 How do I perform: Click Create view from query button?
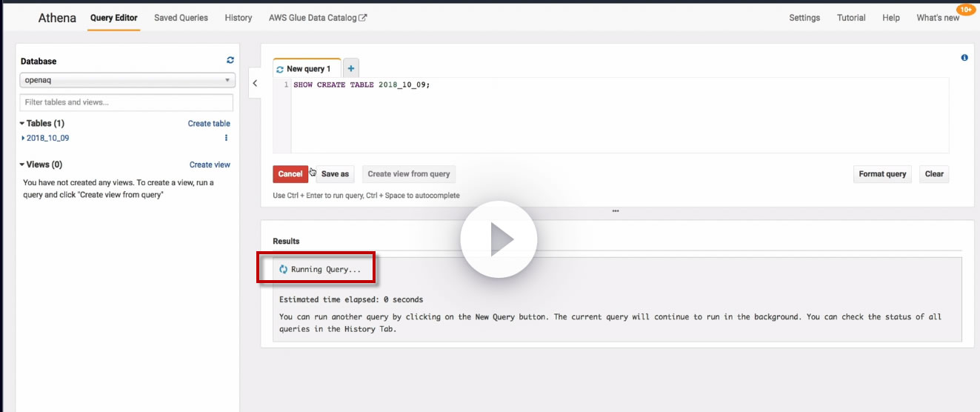(409, 174)
